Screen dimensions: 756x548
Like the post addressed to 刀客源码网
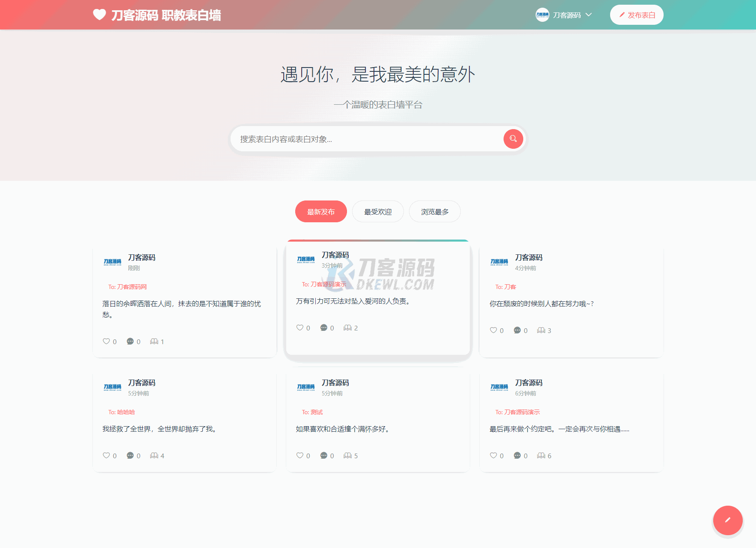click(x=107, y=341)
